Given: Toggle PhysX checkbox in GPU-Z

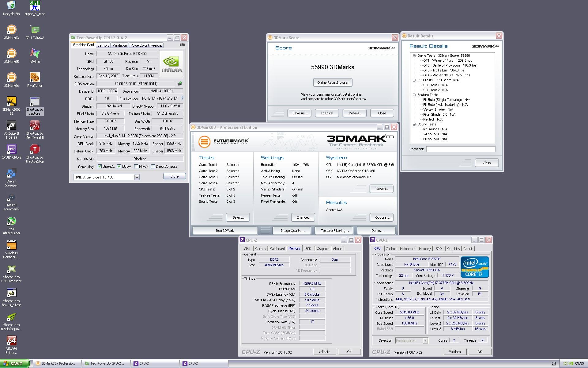Looking at the screenshot, I should [136, 167].
